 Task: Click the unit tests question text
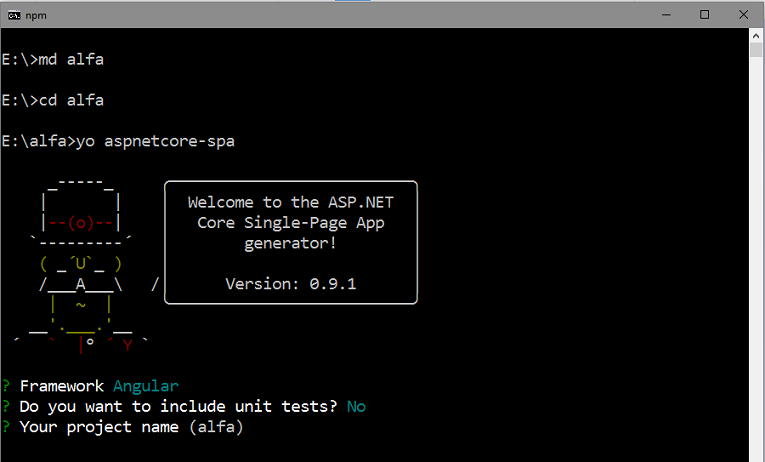[x=179, y=407]
